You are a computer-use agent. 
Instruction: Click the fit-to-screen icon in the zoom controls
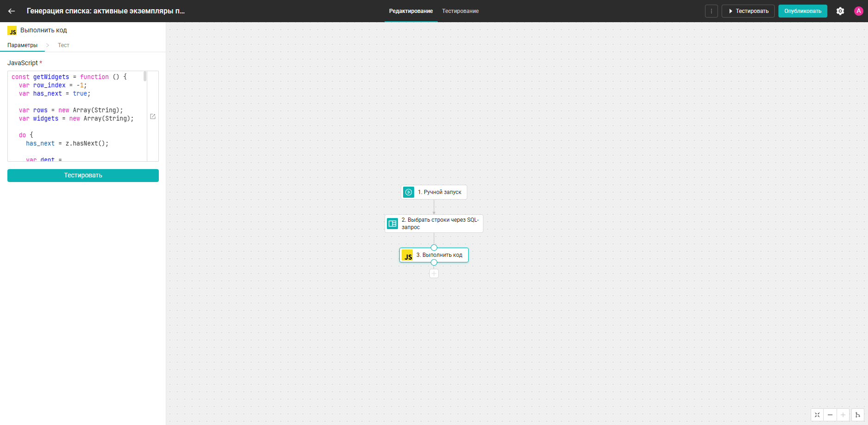(x=817, y=415)
